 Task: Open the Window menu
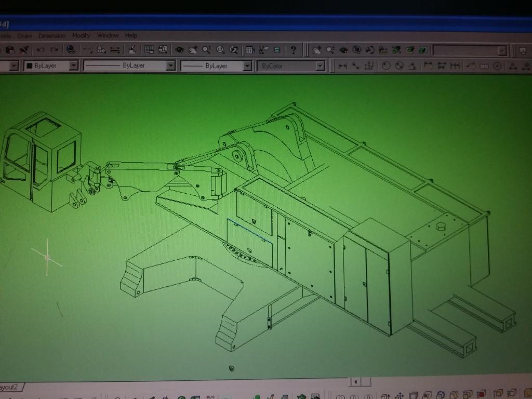tap(108, 35)
